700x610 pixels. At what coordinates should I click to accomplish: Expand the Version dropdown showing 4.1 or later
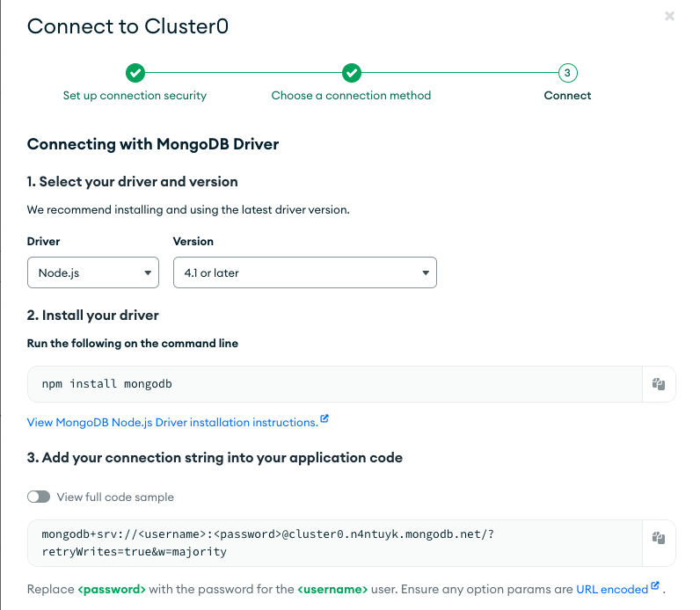coord(304,272)
